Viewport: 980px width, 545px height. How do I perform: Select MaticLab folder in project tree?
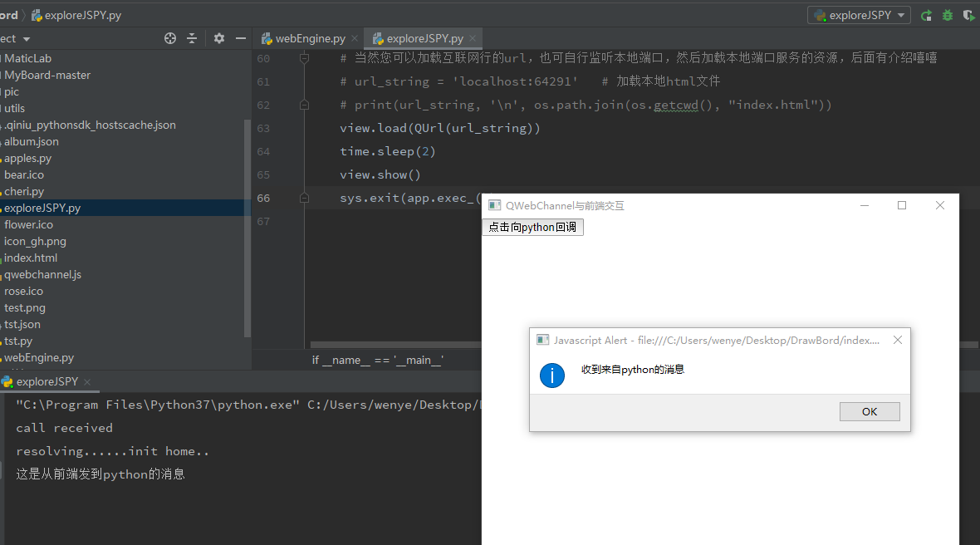point(28,58)
